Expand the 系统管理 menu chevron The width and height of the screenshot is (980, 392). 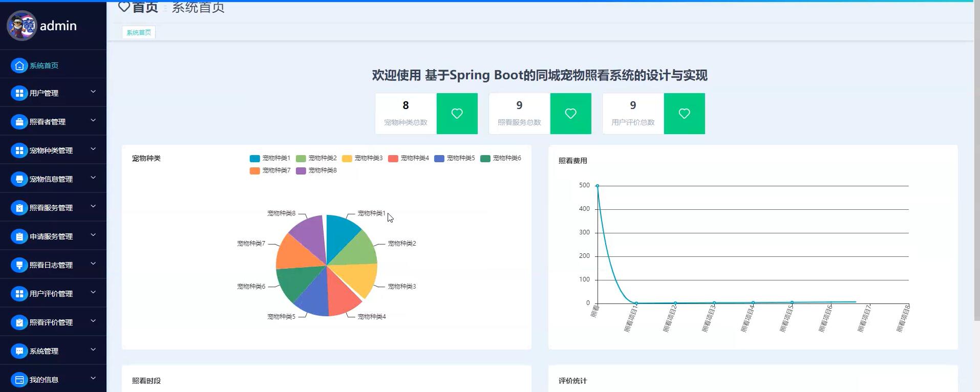tap(93, 350)
